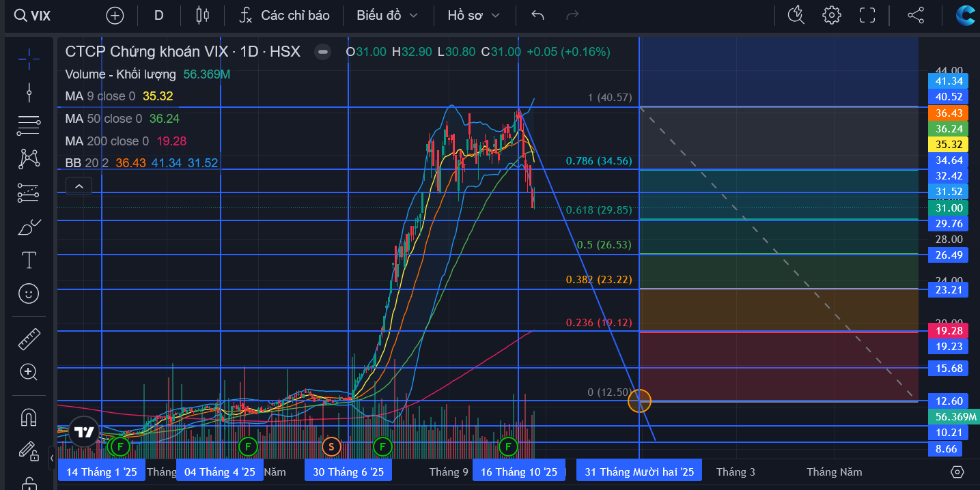Open quick search lightning icon

(796, 15)
